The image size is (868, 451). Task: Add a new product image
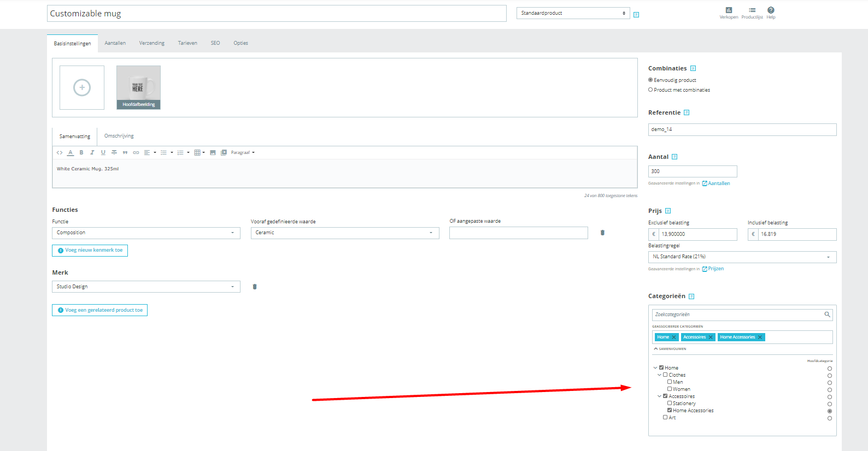pos(82,87)
